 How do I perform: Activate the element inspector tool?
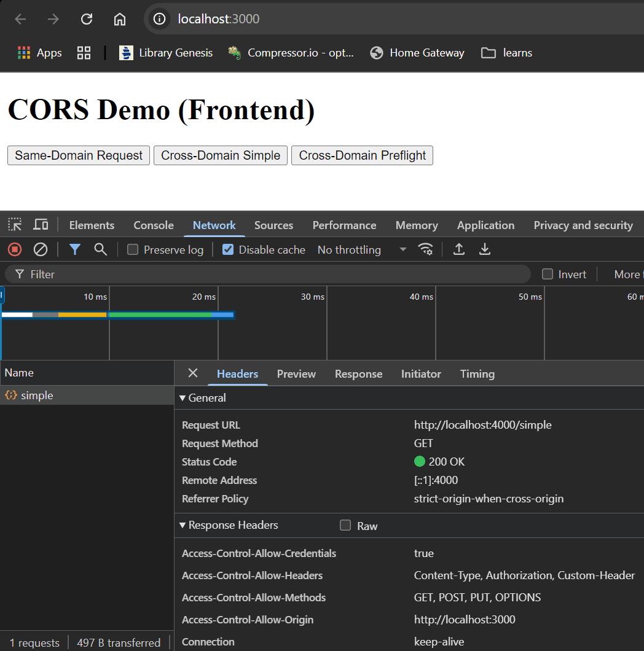click(14, 224)
